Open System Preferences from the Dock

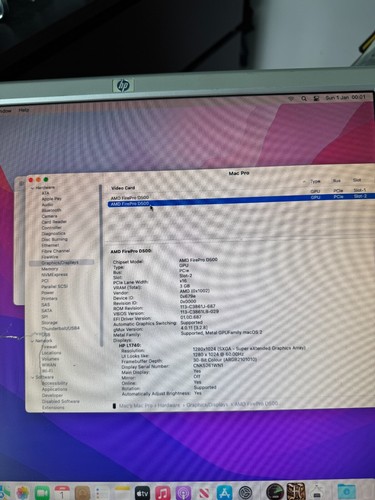tap(246, 493)
